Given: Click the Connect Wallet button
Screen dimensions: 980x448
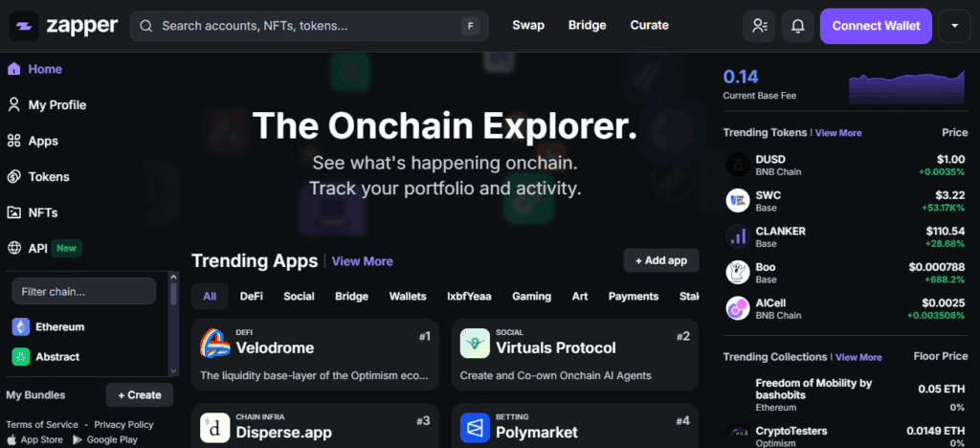Looking at the screenshot, I should (x=876, y=26).
